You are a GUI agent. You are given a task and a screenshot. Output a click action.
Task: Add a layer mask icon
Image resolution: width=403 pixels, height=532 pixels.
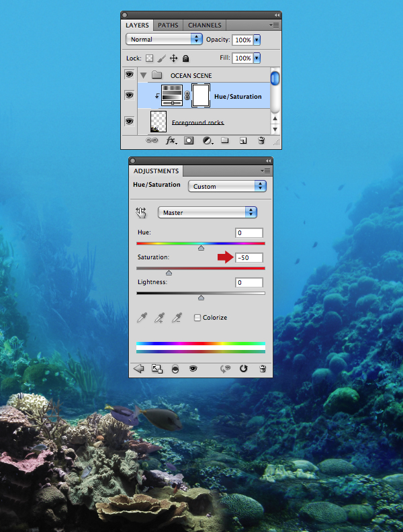(x=189, y=140)
